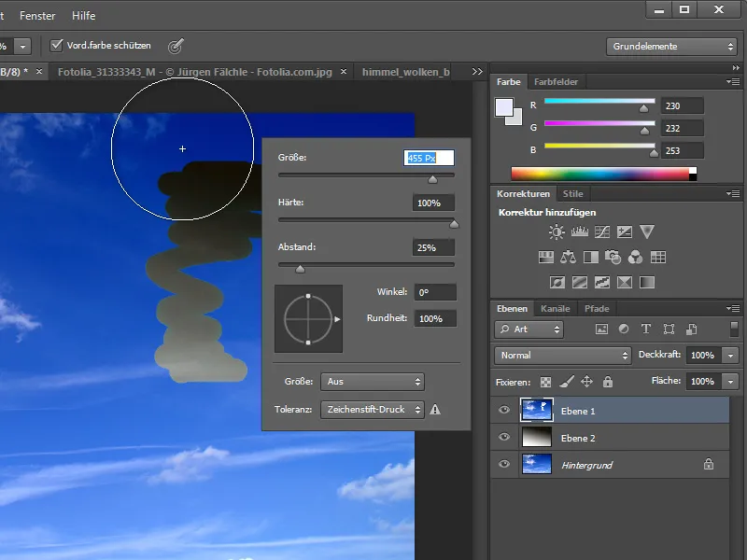Add a Levels adjustment

[579, 231]
